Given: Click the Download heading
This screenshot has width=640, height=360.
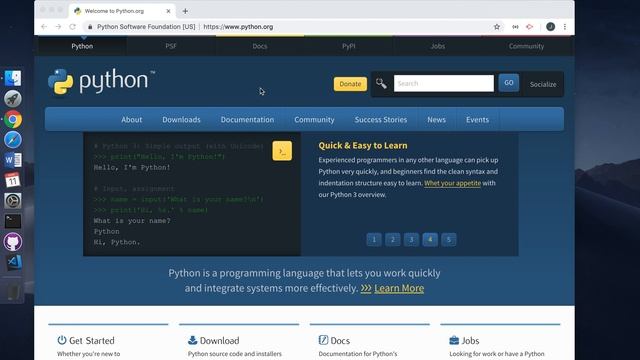Looking at the screenshot, I should pyautogui.click(x=220, y=340).
